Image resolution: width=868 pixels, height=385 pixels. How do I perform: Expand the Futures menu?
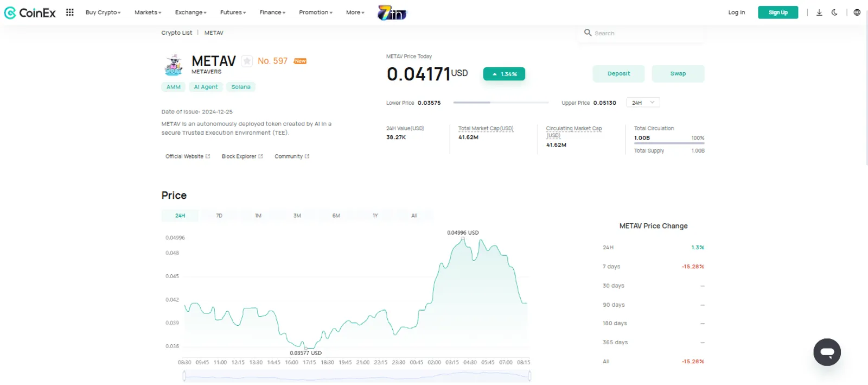click(233, 12)
